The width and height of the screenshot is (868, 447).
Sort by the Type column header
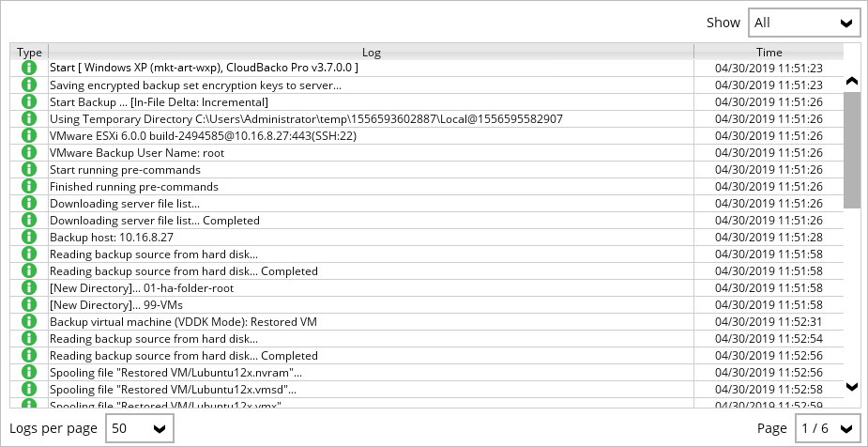tap(29, 53)
